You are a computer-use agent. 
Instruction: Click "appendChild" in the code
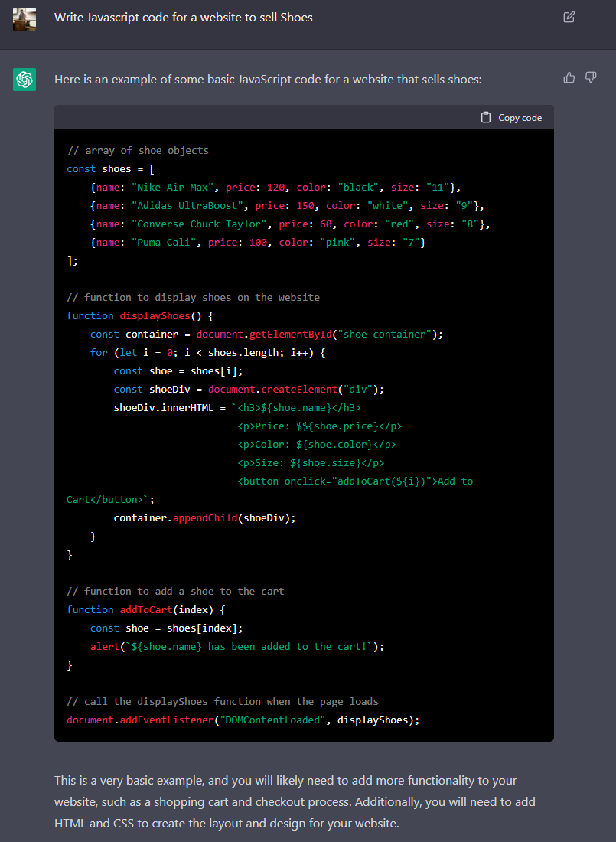(205, 517)
